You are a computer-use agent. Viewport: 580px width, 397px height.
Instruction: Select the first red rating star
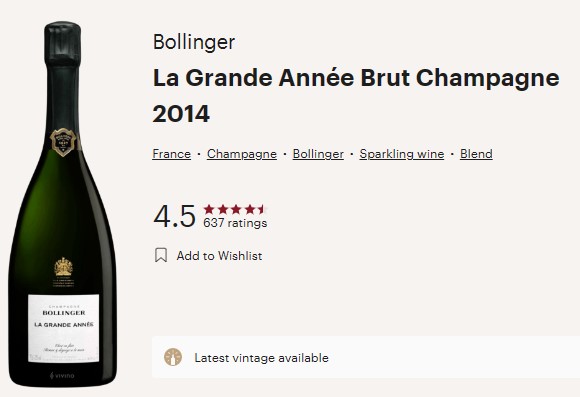pos(209,209)
